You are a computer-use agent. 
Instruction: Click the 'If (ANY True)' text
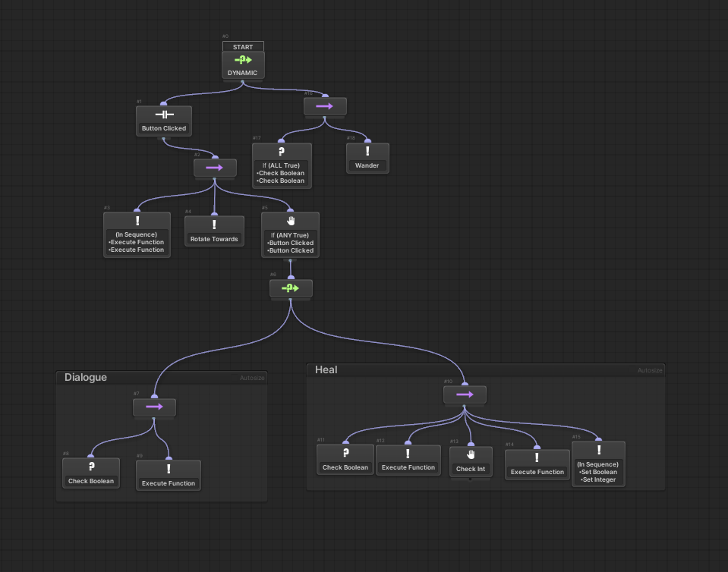[x=290, y=235]
